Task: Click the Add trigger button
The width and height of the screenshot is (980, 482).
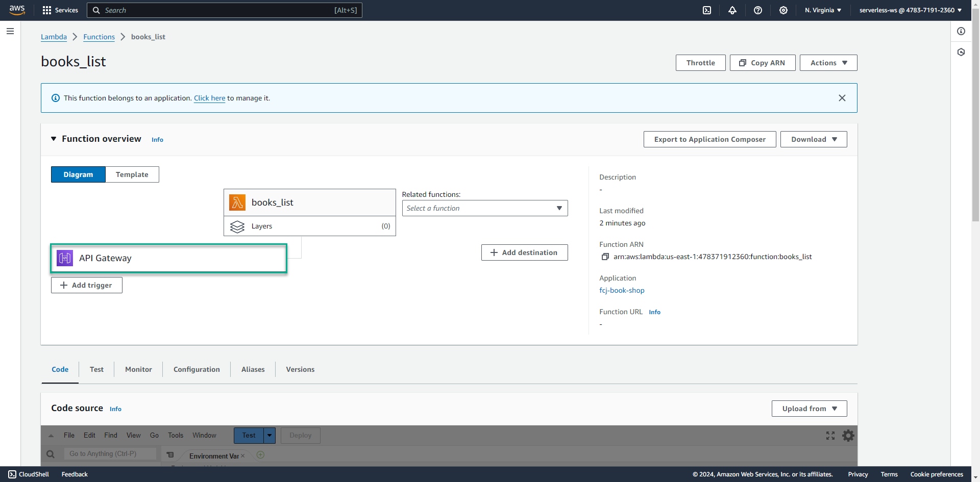Action: 87,285
